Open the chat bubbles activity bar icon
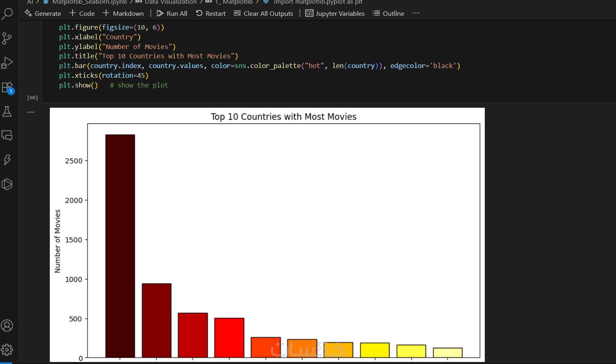616x364 pixels. click(7, 135)
